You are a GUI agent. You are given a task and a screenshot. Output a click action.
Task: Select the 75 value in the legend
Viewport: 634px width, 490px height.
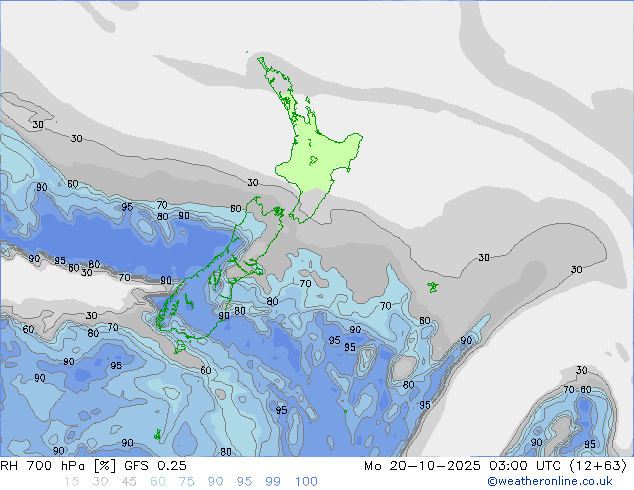[x=186, y=482]
